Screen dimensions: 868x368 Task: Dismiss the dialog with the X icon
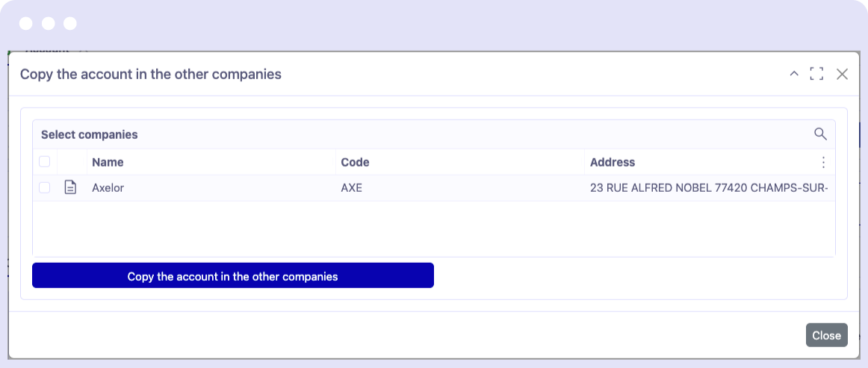tap(842, 74)
